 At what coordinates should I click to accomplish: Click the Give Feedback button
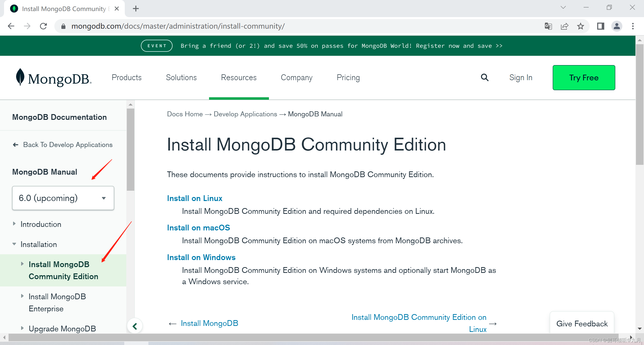[x=582, y=324]
